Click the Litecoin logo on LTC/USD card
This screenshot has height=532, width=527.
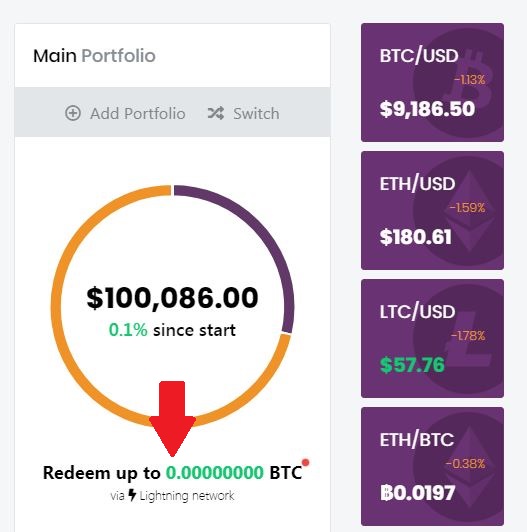pyautogui.click(x=468, y=340)
